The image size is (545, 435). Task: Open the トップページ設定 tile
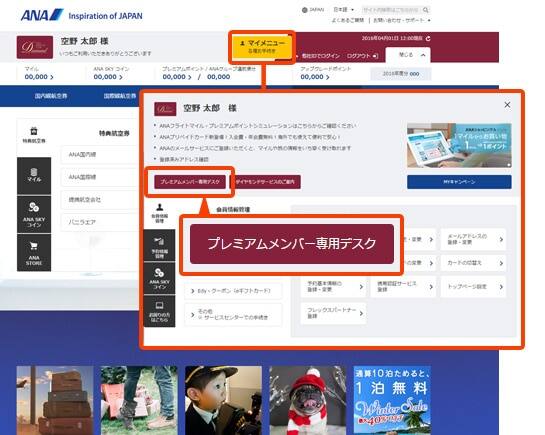click(473, 287)
